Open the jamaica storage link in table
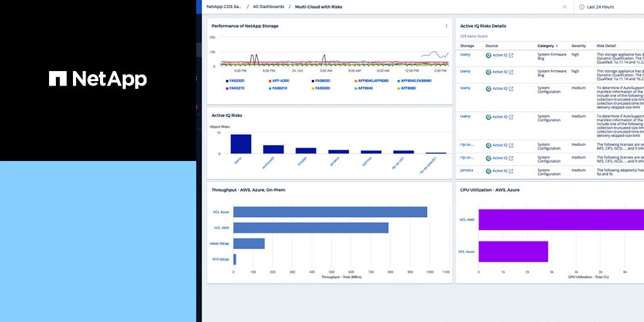Image resolution: width=644 pixels, height=322 pixels. tap(467, 170)
